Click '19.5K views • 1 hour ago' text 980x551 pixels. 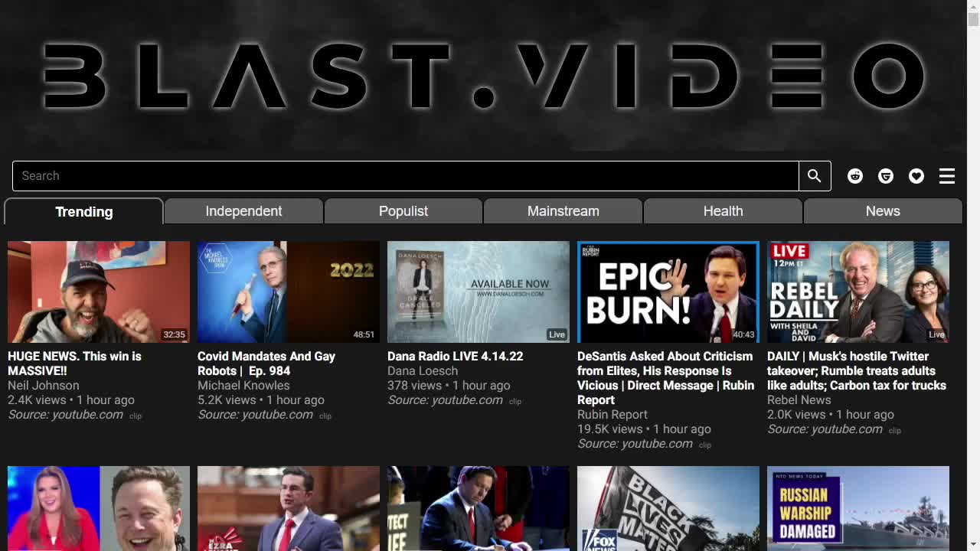645,429
